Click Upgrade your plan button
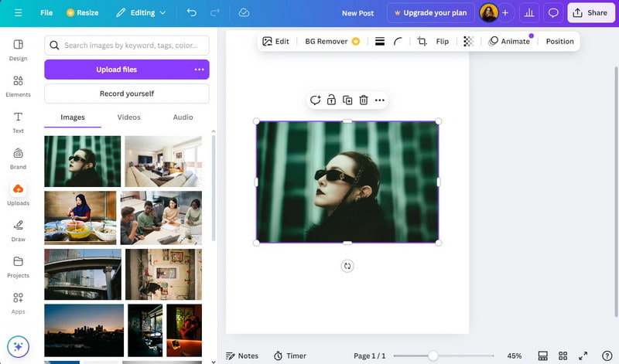The height and width of the screenshot is (364, 619). click(x=431, y=13)
